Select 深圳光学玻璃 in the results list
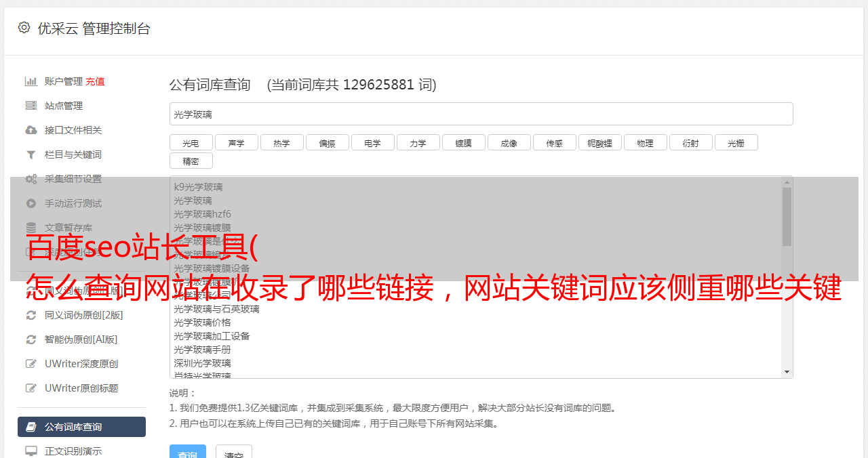This screenshot has width=868, height=458. (202, 363)
